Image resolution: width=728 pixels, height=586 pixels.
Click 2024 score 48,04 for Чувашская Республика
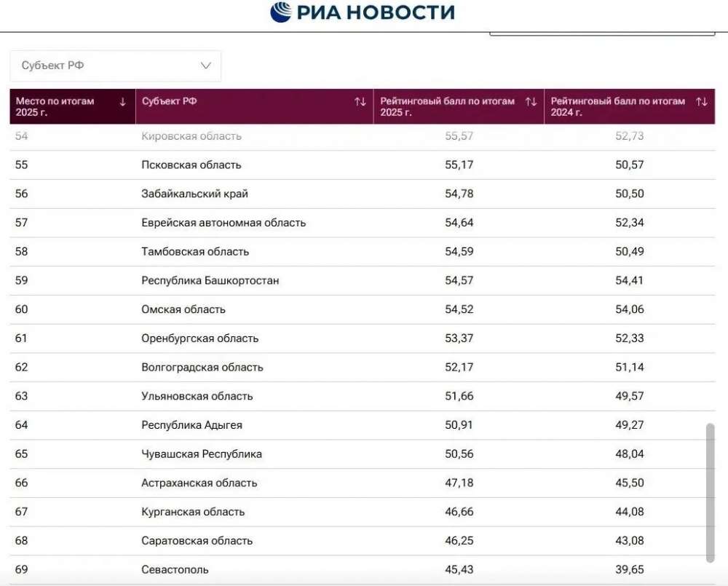coord(630,454)
